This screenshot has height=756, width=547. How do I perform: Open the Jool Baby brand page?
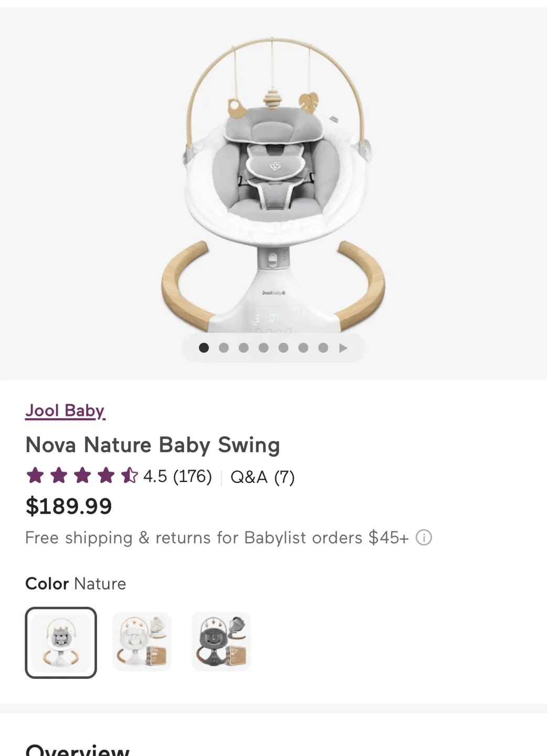[x=65, y=411]
